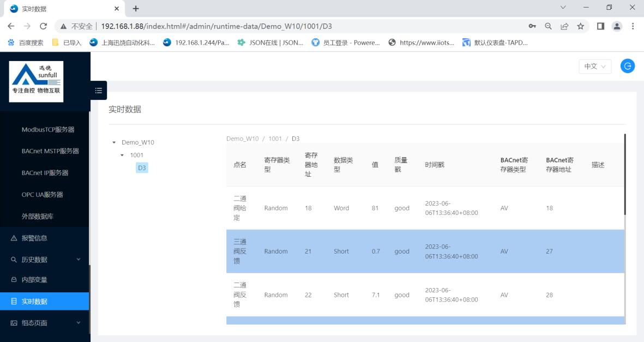
Task: Click D3 in the breadcrumb
Action: tap(296, 139)
